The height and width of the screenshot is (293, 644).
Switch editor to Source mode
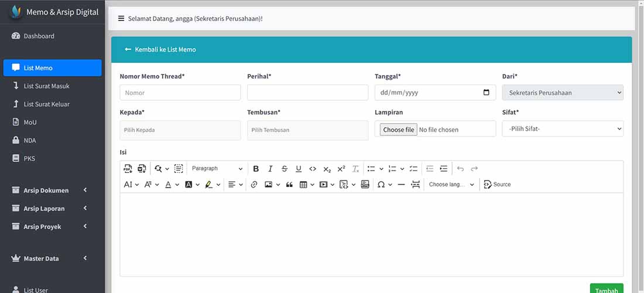pyautogui.click(x=497, y=185)
